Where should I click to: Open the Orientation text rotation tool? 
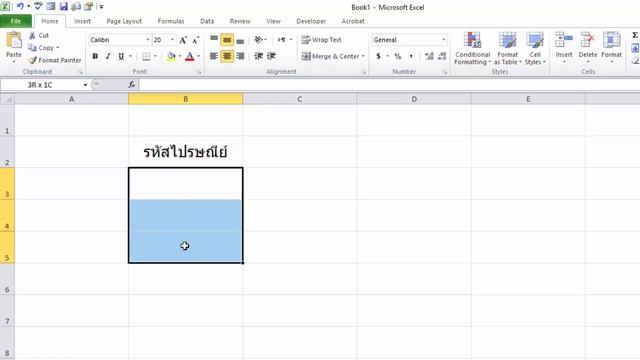[x=258, y=40]
